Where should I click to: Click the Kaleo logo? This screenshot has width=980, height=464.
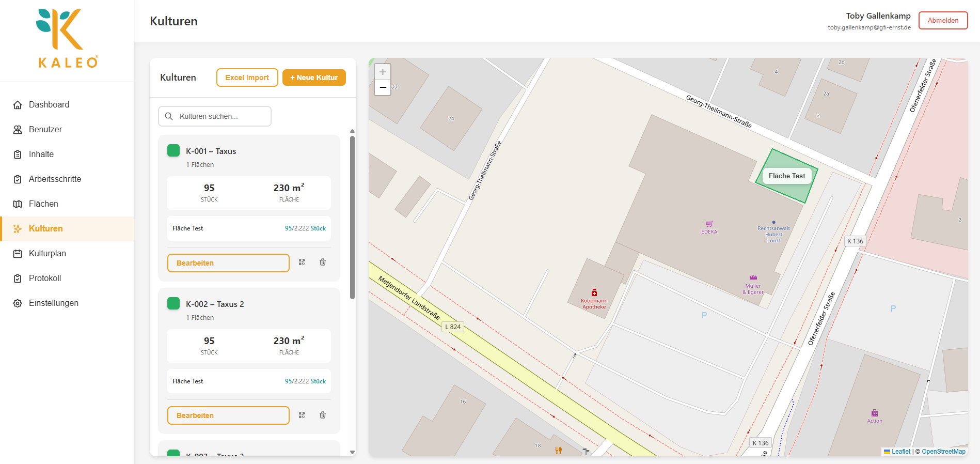pos(67,39)
